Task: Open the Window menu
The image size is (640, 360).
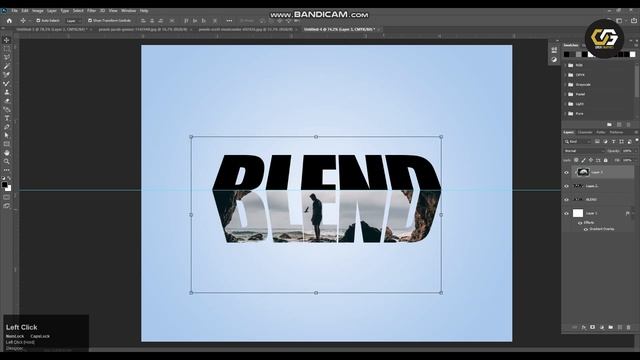Action: (128, 11)
